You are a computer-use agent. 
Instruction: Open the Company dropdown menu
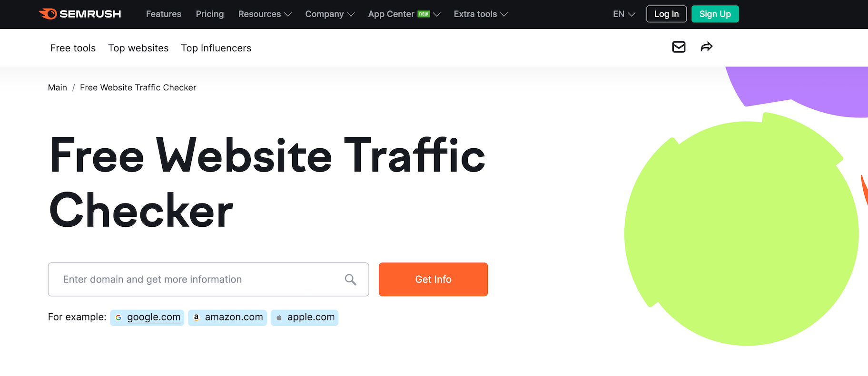[329, 14]
